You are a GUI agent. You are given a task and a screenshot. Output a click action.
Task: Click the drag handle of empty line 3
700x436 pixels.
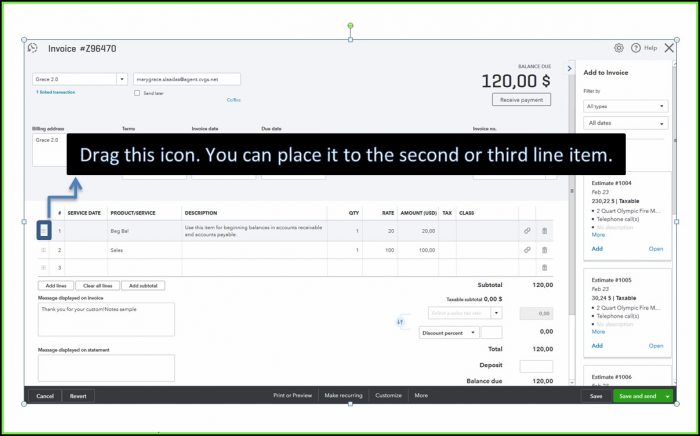43,268
